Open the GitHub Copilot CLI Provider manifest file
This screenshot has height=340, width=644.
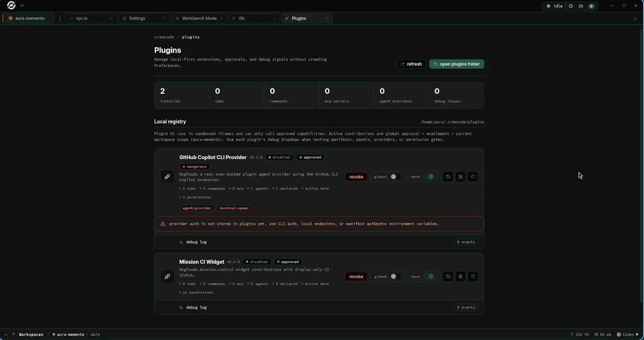[460, 177]
